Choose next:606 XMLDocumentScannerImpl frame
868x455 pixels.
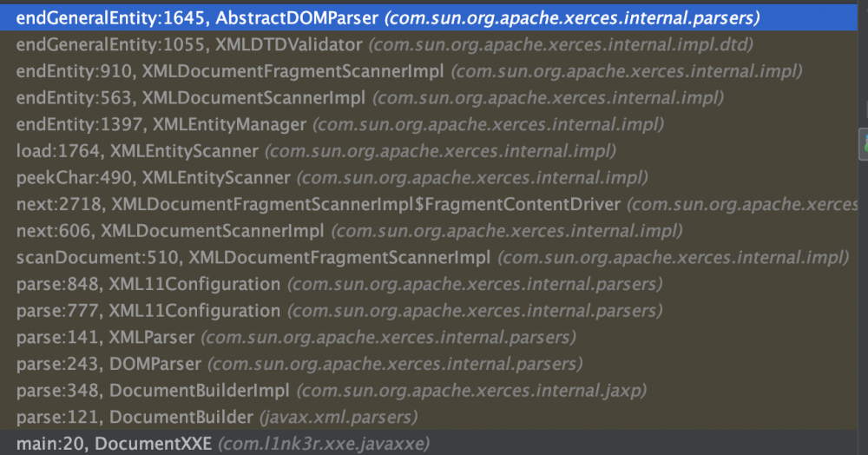coord(169,232)
